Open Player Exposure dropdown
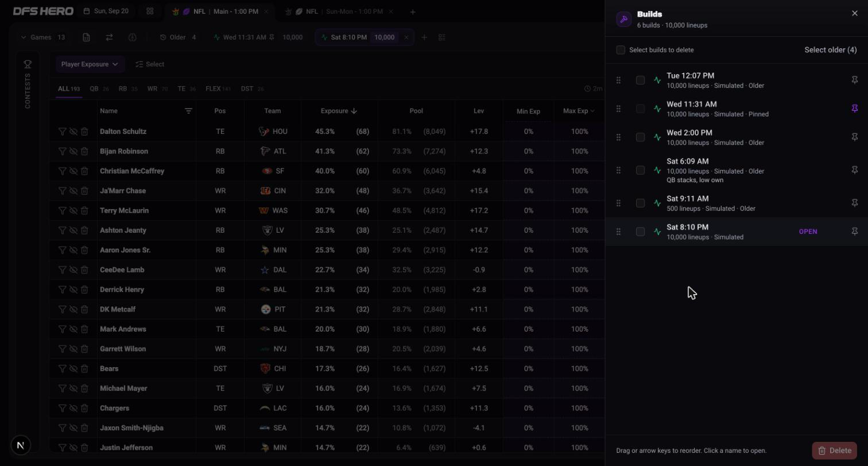The image size is (868, 466). (x=90, y=64)
